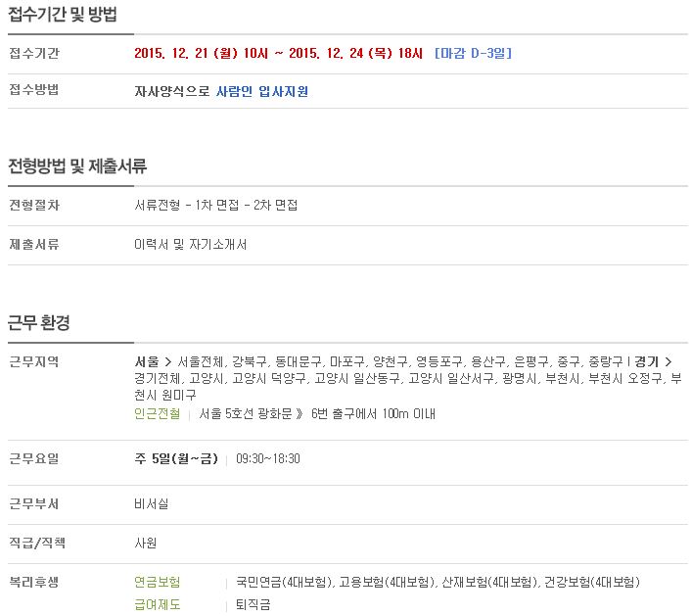Image resolution: width=691 pixels, height=616 pixels.
Task: Click the double arrow after 광화문
Action: (x=299, y=413)
